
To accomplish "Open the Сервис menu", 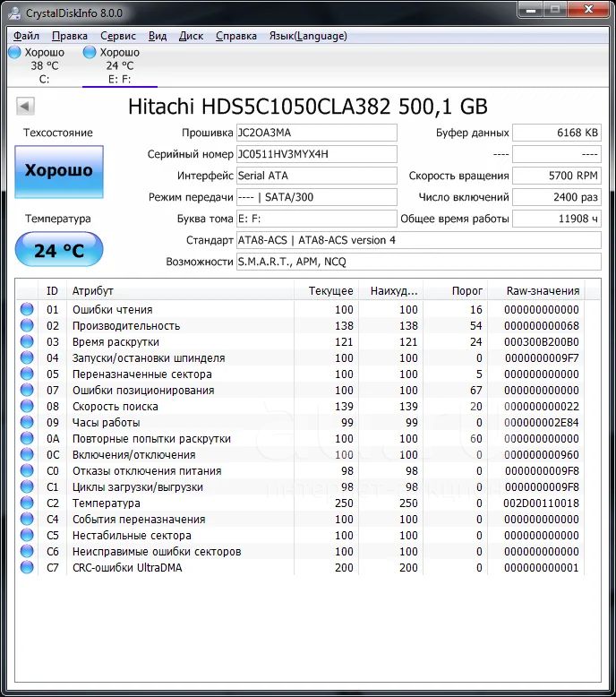I will coord(118,36).
